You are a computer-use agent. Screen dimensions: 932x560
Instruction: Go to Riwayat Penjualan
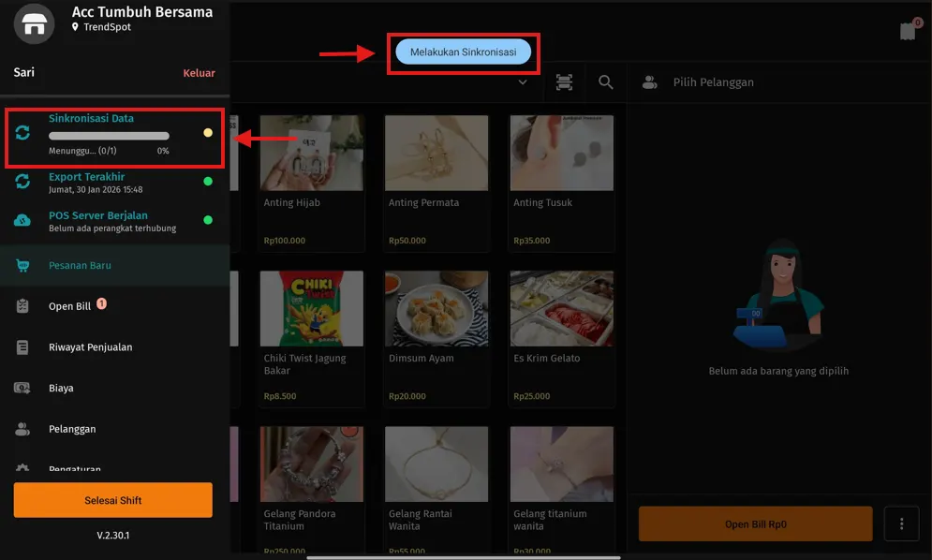point(90,347)
